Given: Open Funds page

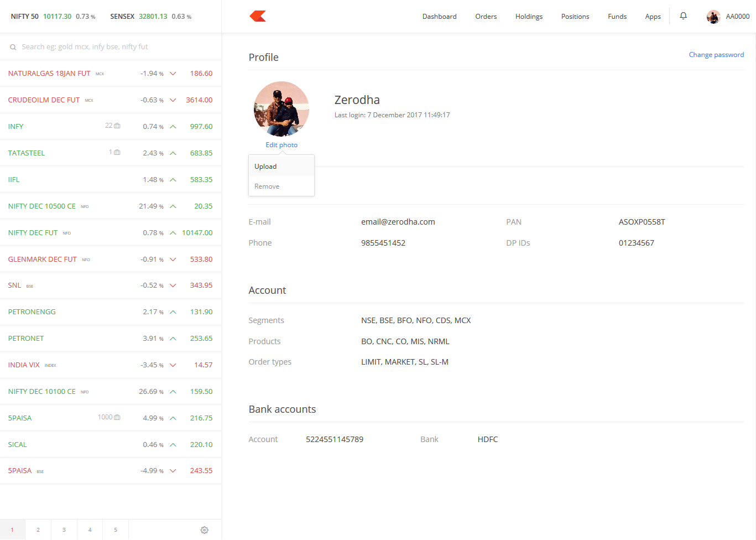Looking at the screenshot, I should pyautogui.click(x=617, y=17).
